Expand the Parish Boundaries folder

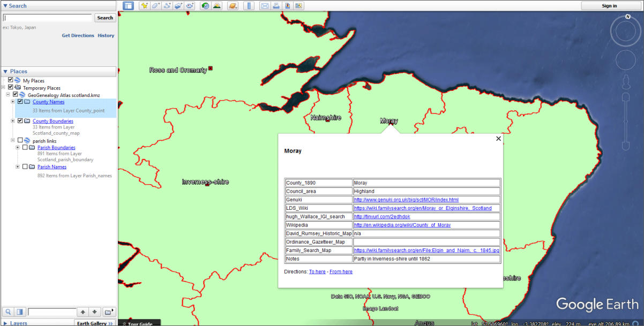18,147
